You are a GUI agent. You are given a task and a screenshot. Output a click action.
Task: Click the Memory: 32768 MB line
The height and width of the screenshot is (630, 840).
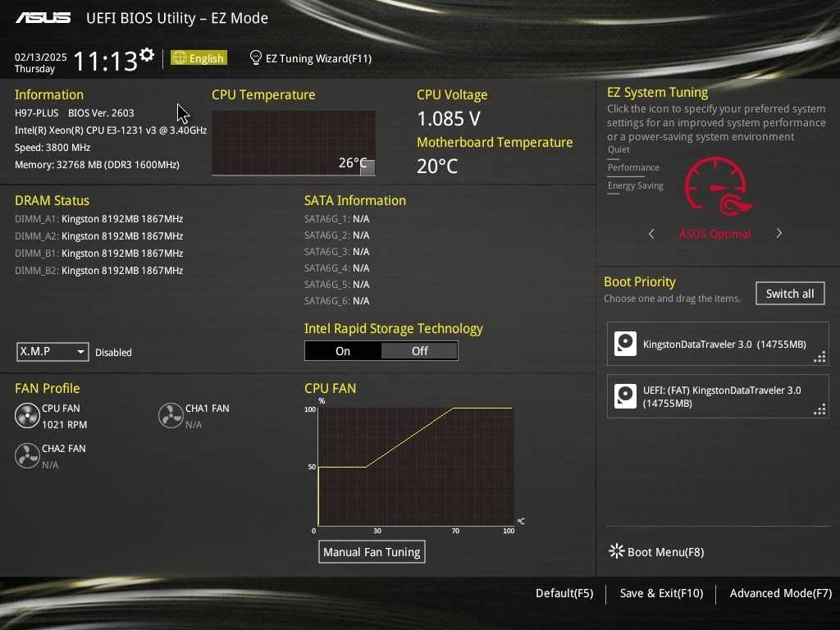(x=97, y=164)
